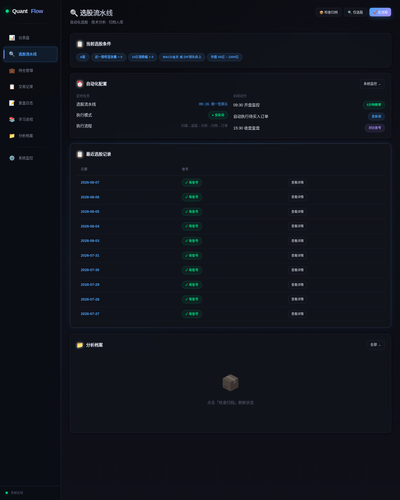This screenshot has height=500, width=400.
Task: Click the one-week trend filter tag
Action: point(108,57)
